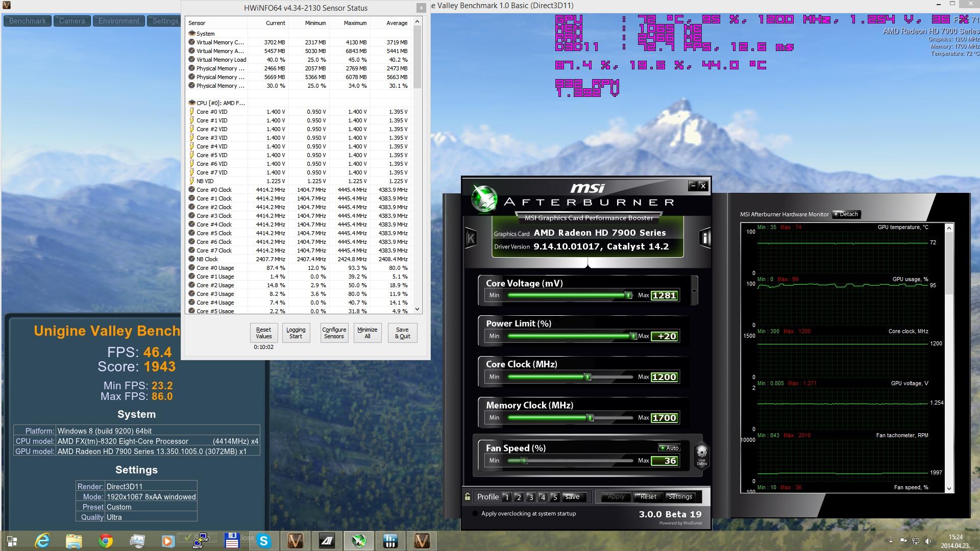Select Afterburner profile 3
980x551 pixels.
click(x=530, y=497)
